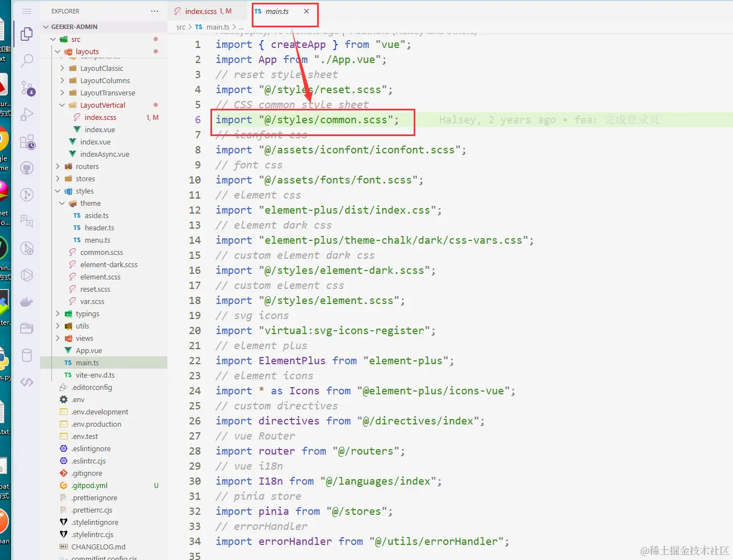Open .stylelintrc.cjs file
733x560 pixels.
coord(92,534)
